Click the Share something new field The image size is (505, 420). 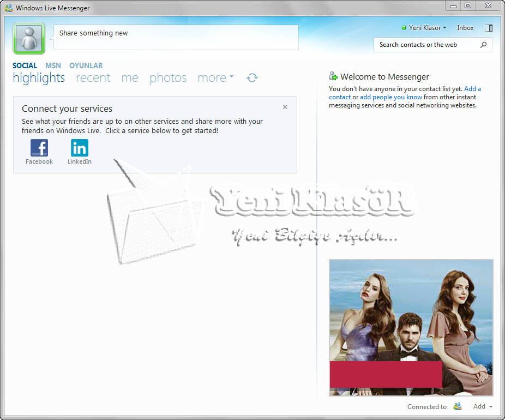pos(176,37)
